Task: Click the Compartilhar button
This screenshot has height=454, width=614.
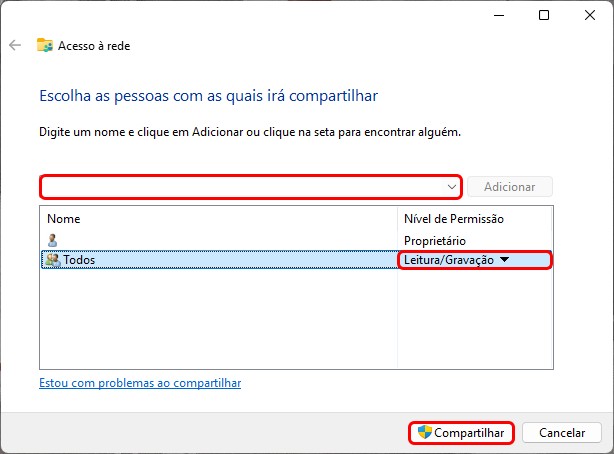Action: (461, 433)
